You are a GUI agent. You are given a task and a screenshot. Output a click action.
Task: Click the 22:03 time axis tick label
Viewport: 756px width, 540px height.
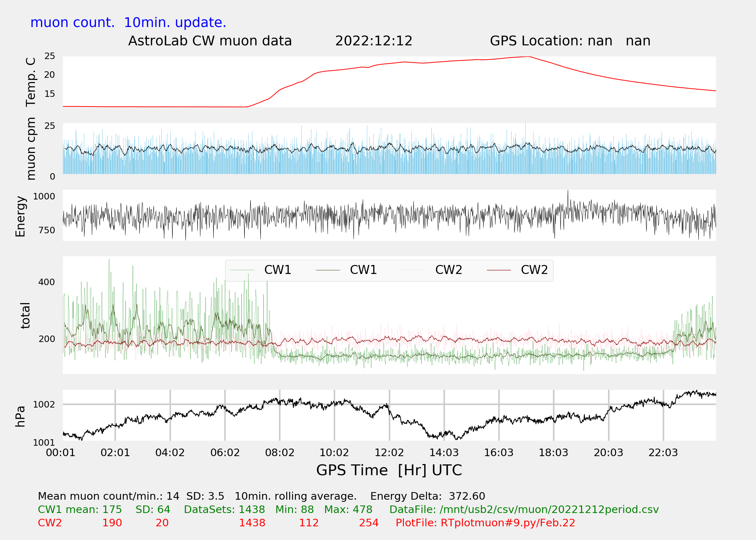663,453
